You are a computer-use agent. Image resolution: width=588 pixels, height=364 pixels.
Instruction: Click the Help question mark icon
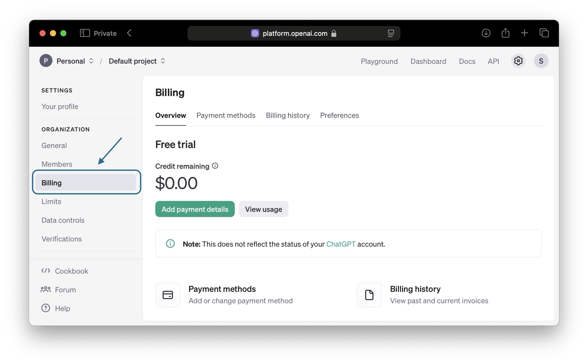point(46,308)
